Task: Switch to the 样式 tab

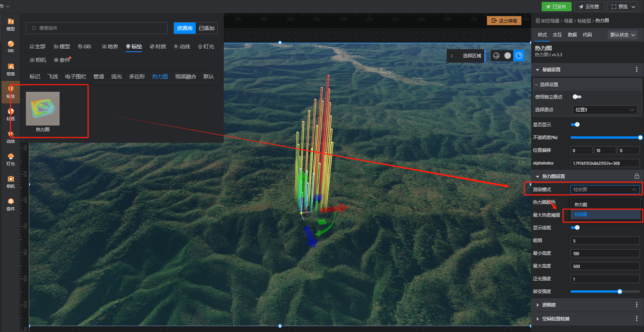Action: 542,35
